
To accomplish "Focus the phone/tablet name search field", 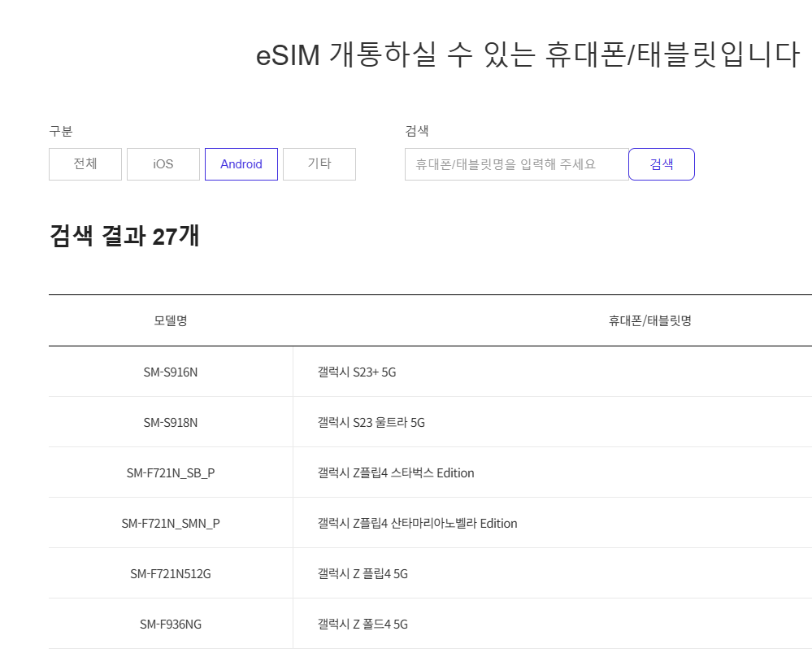I will click(517, 164).
